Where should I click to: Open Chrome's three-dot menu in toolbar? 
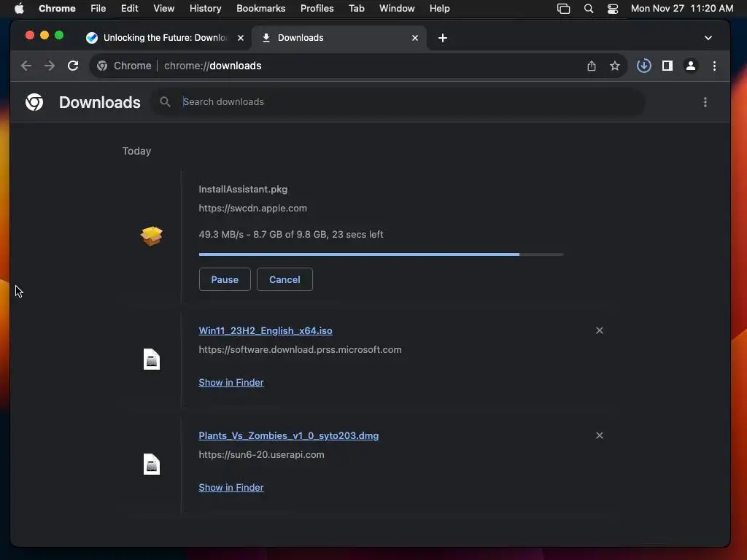(x=714, y=66)
